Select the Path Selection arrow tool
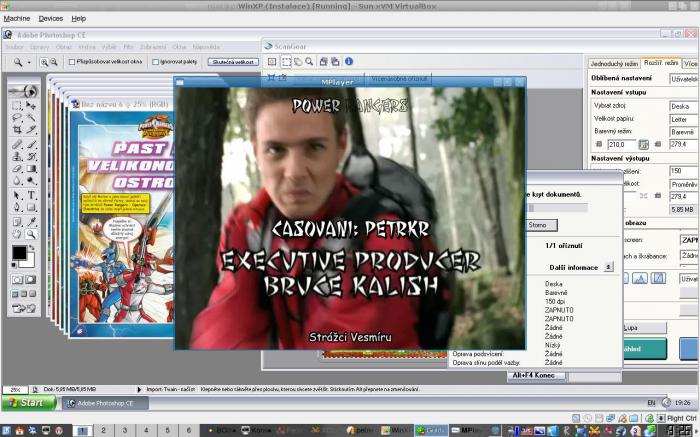700x437 pixels. [x=17, y=195]
